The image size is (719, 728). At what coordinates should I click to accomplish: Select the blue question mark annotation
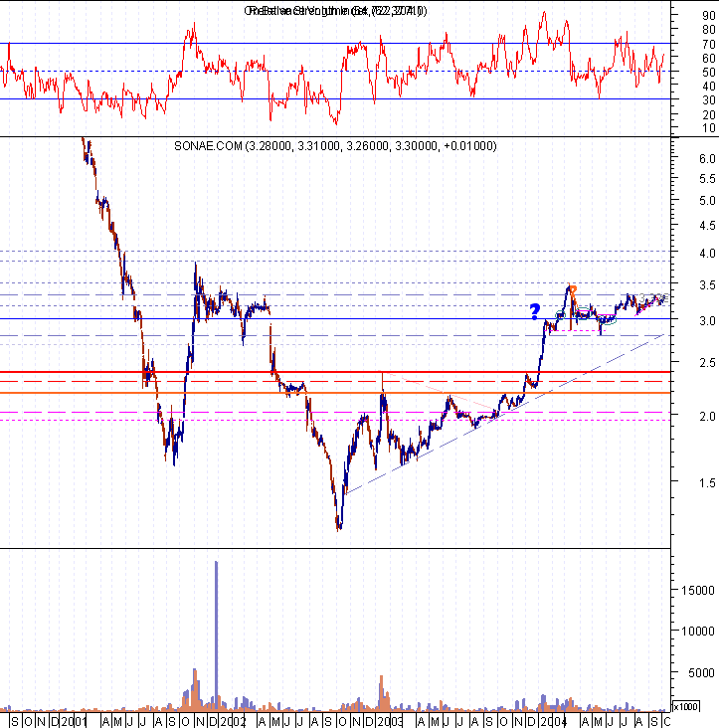[x=535, y=311]
